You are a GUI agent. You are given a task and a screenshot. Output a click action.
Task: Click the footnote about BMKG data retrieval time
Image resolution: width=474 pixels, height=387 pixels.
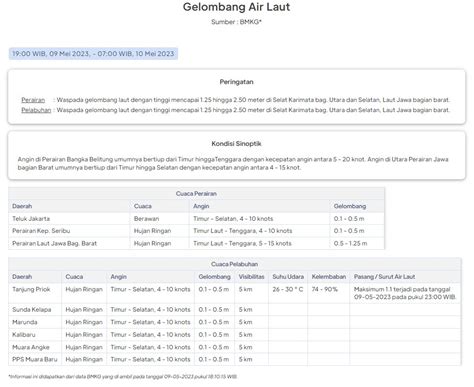pos(123,377)
